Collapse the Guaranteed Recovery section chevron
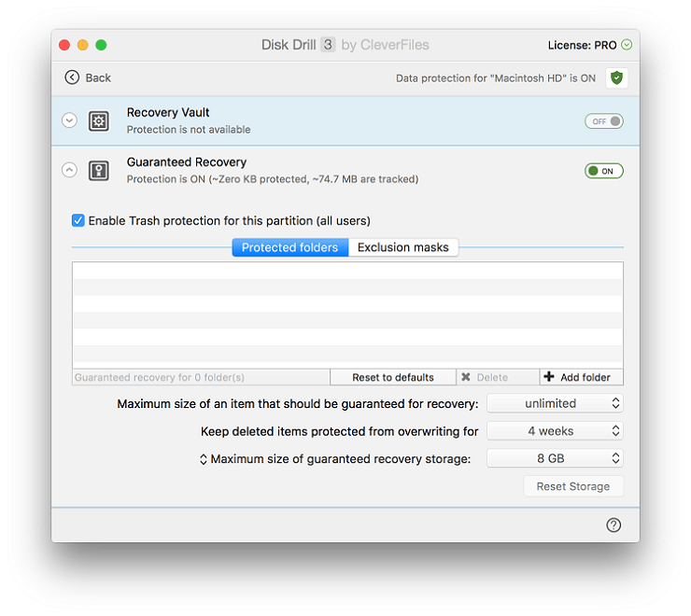This screenshot has width=691, height=616. 69,170
